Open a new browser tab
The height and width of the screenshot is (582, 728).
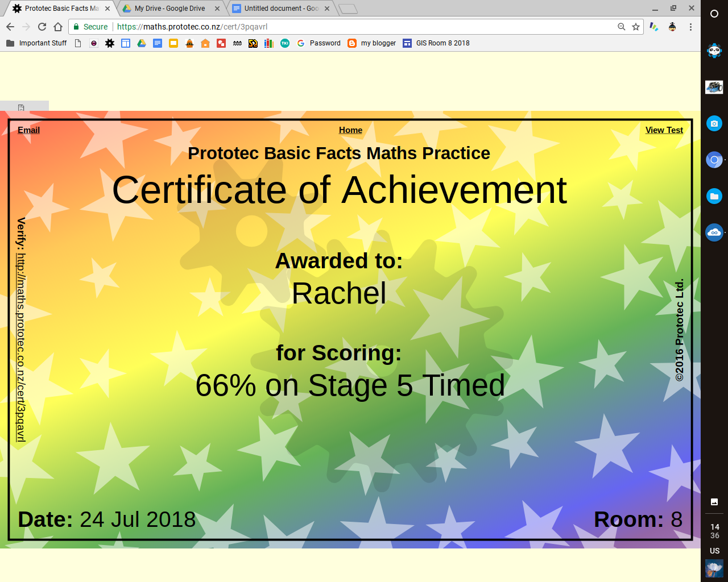[348, 9]
